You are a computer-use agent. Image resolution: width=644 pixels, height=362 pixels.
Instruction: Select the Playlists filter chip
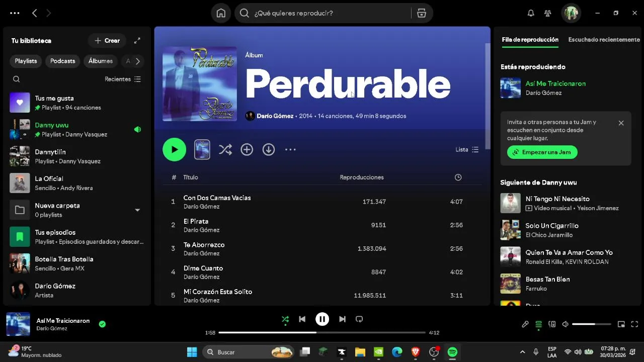point(26,61)
